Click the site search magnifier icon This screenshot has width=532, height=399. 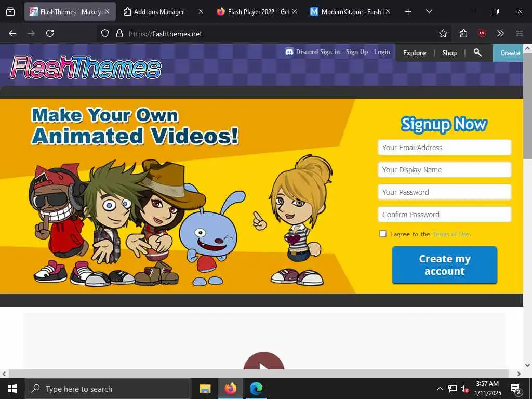(477, 52)
